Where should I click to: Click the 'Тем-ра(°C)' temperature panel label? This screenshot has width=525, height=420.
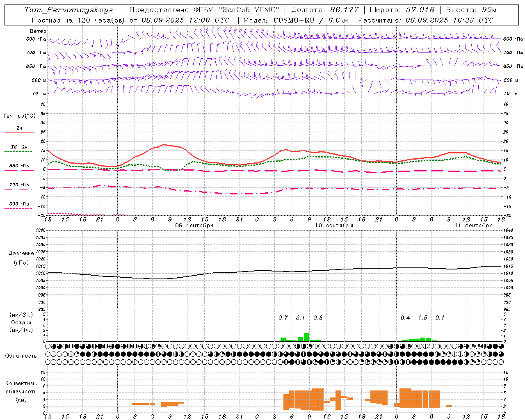click(x=19, y=116)
